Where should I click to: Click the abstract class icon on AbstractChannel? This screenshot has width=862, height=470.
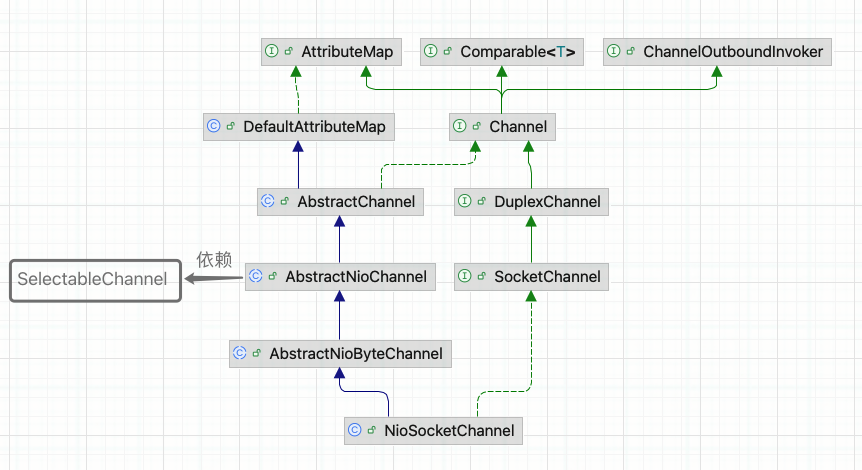(x=267, y=202)
